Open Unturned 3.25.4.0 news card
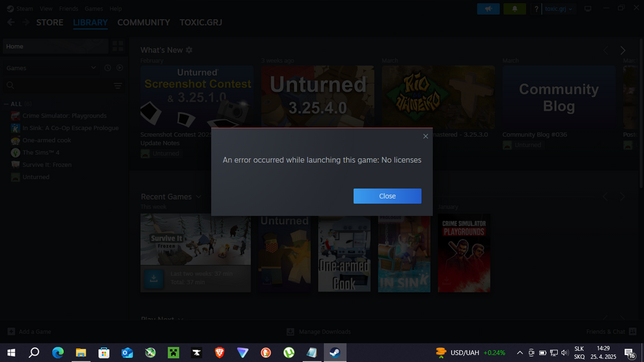 coord(317,97)
